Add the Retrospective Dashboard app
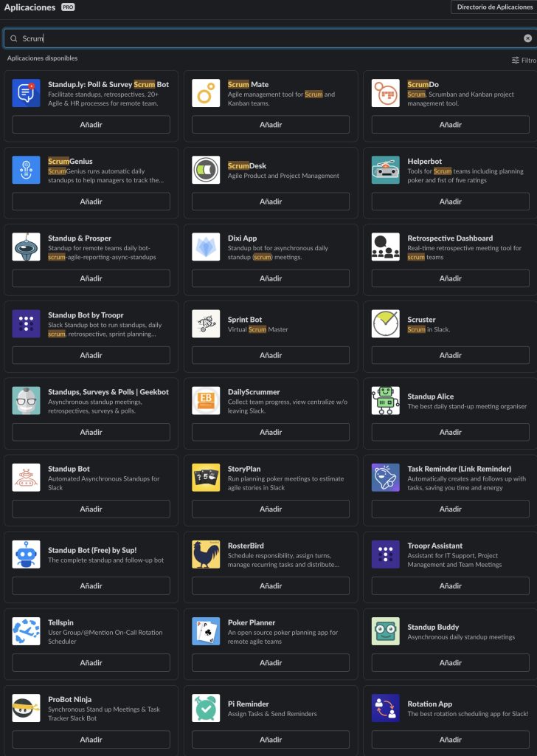 (450, 278)
